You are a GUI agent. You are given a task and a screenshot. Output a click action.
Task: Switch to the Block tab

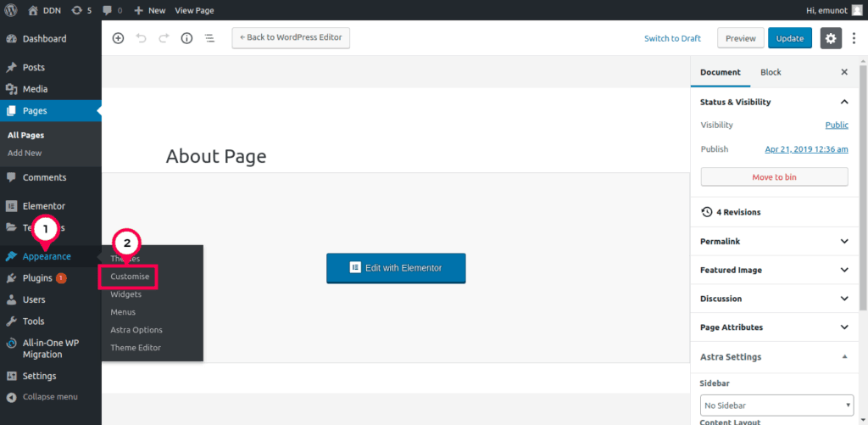click(x=771, y=72)
